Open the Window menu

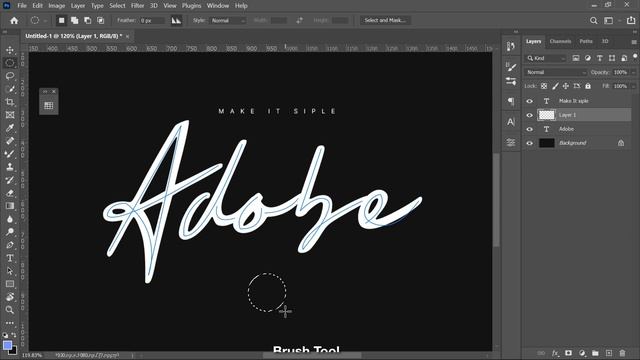(218, 6)
